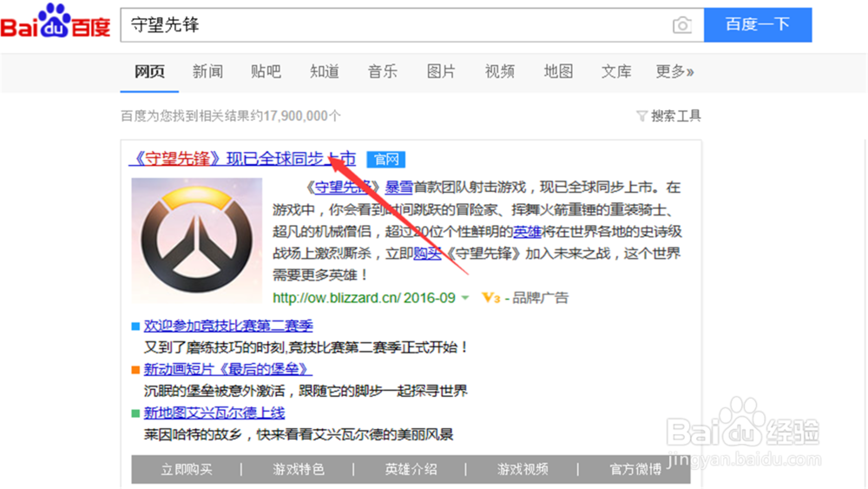
Task: Open 新动画短片《最后的堡垒》 link
Action: (x=228, y=369)
